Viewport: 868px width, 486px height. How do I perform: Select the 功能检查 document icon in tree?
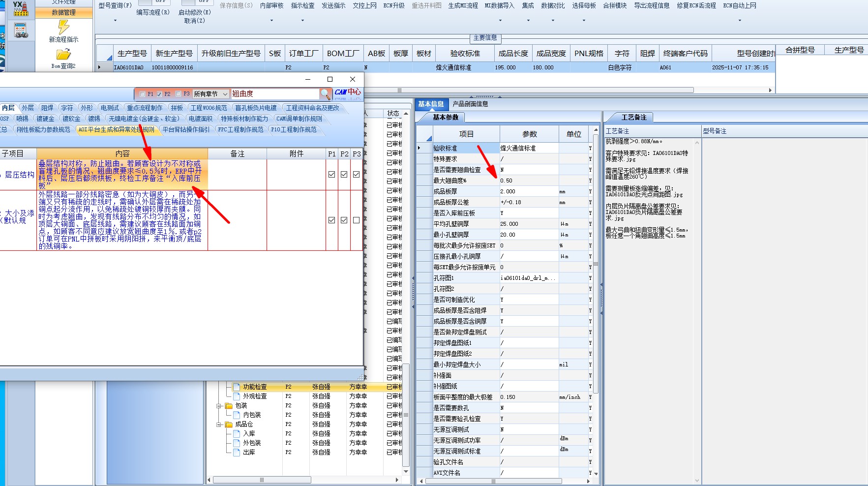coord(237,387)
